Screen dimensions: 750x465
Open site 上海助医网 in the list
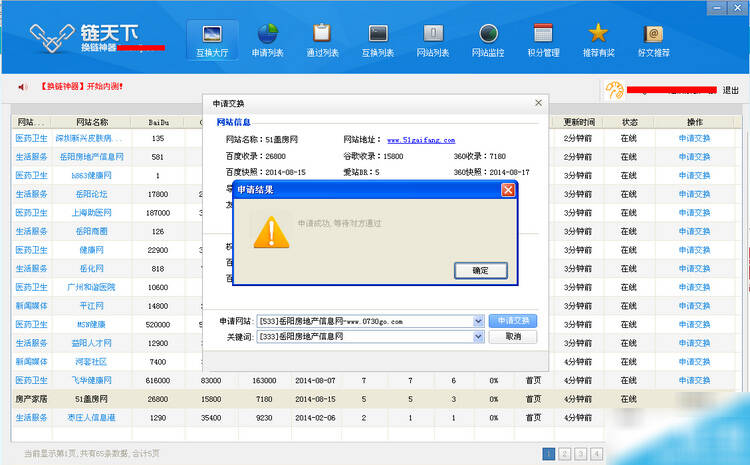click(91, 212)
